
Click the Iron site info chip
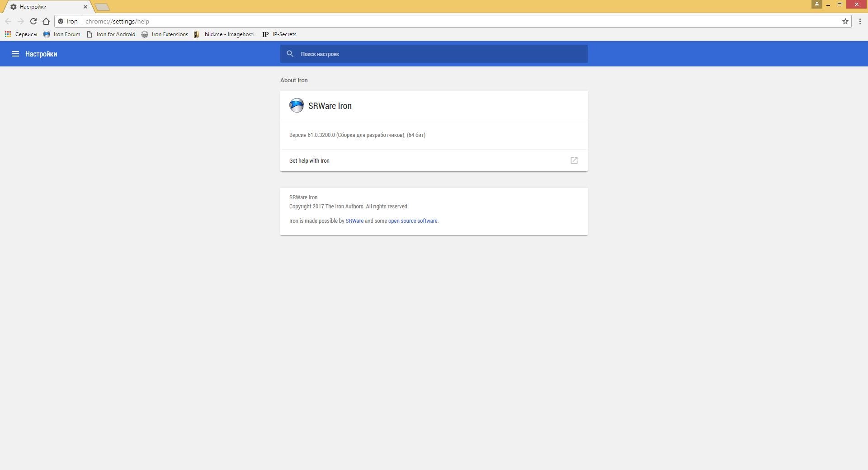[x=68, y=21]
